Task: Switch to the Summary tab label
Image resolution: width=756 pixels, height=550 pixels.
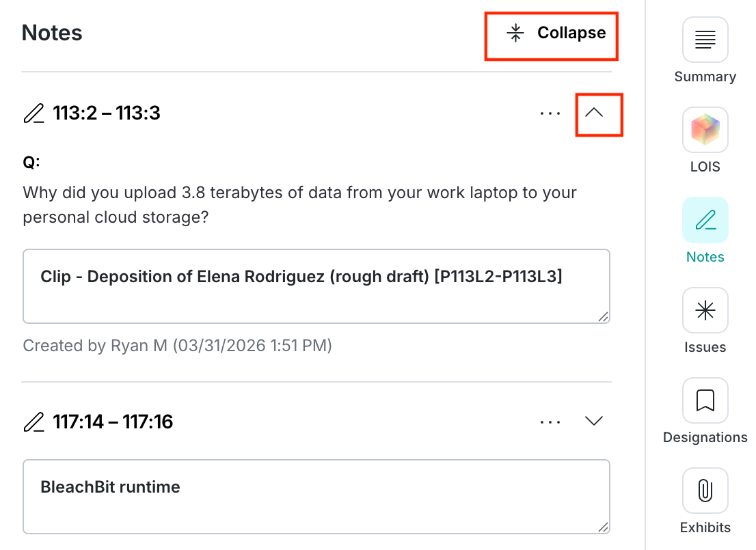Action: point(705,77)
